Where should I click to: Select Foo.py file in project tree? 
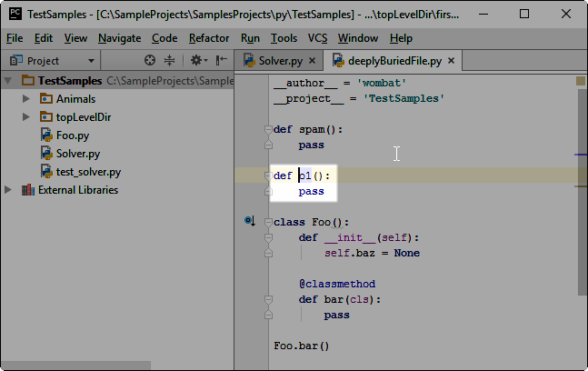pyautogui.click(x=72, y=135)
